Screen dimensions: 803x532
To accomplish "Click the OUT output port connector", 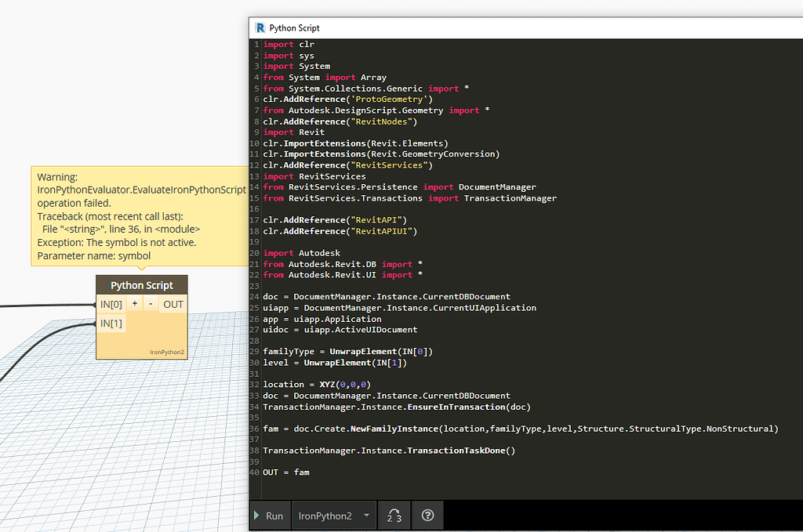I will (x=173, y=304).
